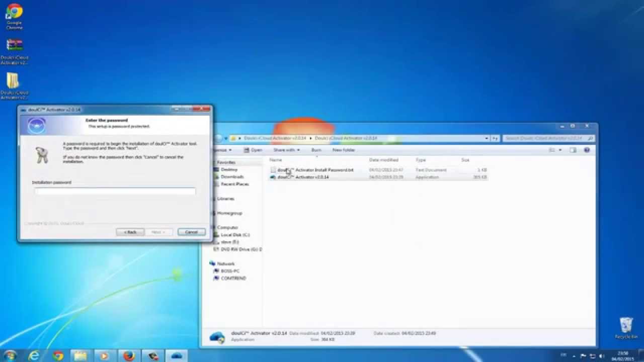Click the doulCi logo in installer header

tap(37, 126)
